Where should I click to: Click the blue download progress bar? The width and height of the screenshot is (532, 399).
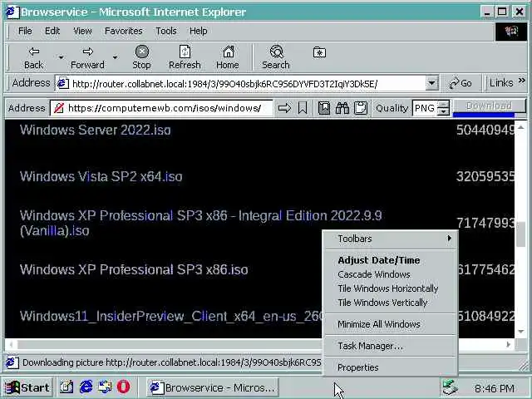tap(484, 115)
